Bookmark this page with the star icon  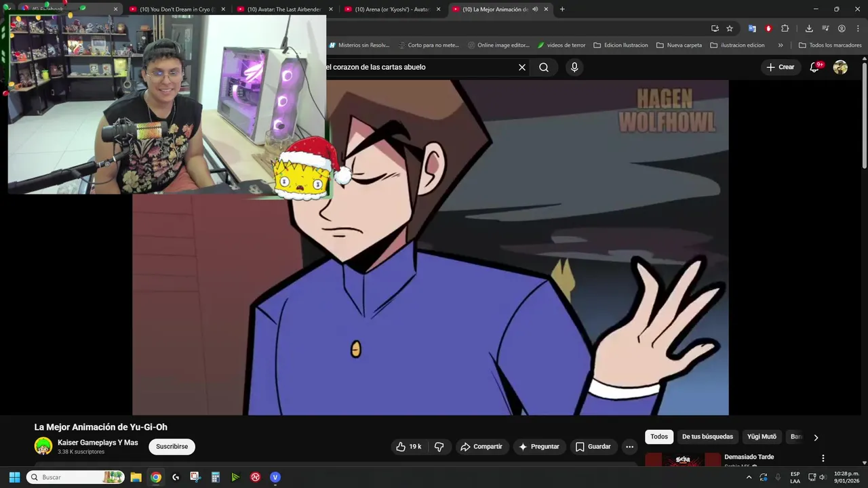tap(730, 28)
